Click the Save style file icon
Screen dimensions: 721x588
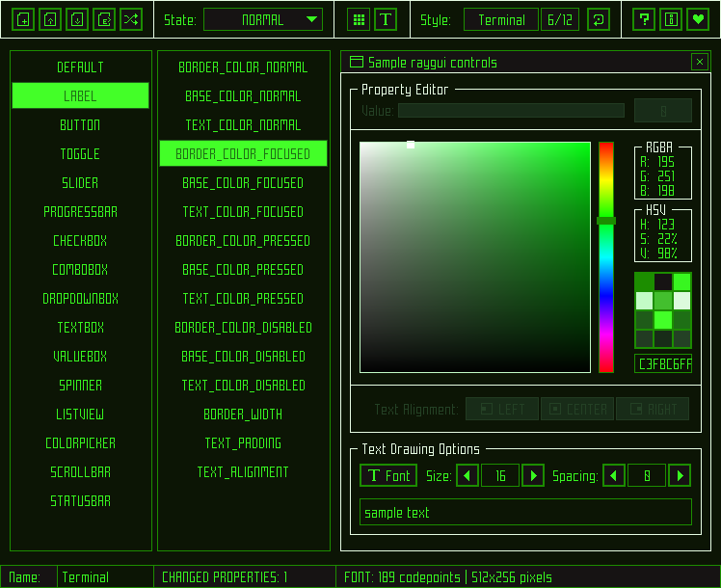[78, 19]
